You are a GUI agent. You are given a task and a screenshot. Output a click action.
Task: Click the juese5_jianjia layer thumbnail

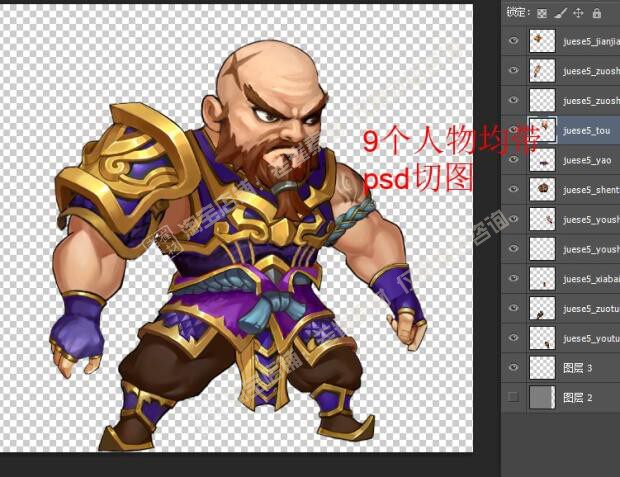542,41
